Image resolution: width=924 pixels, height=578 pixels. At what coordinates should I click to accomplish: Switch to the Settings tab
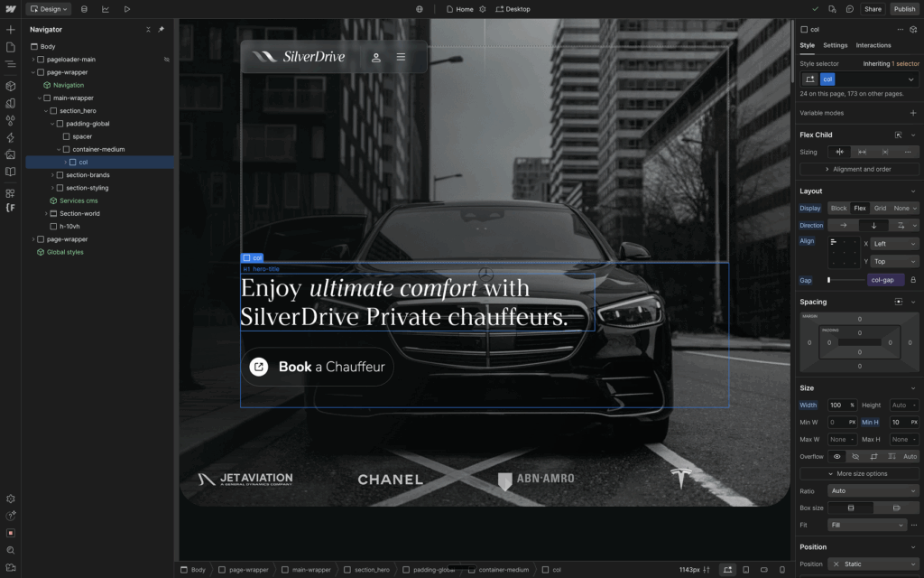tap(835, 45)
